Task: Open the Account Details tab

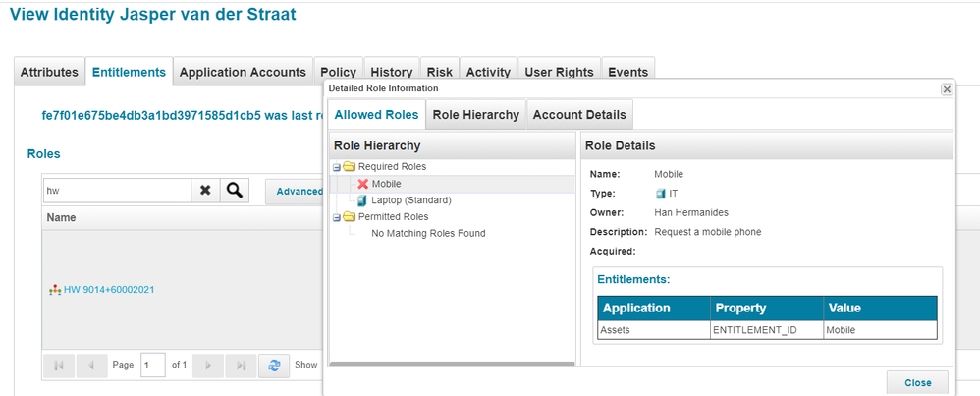Action: click(x=578, y=115)
